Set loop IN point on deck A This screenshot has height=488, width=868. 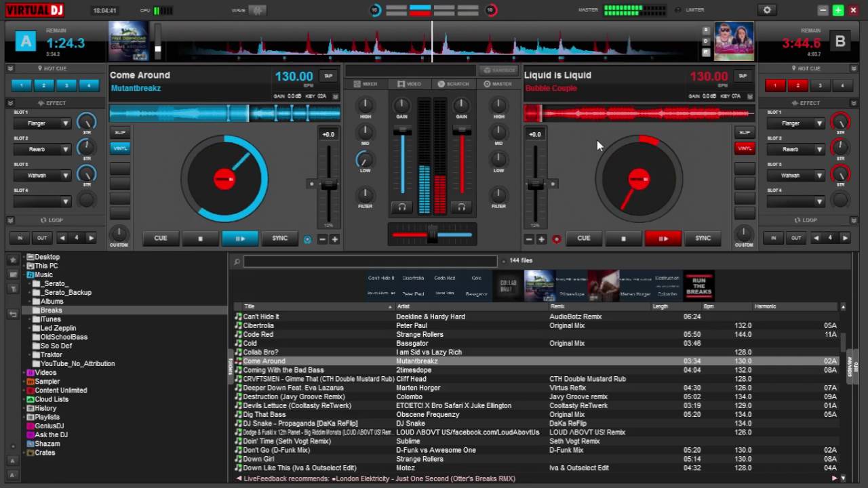click(20, 238)
